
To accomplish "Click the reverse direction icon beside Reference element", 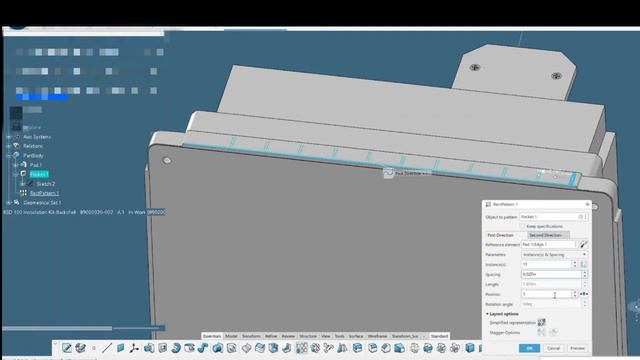I will (583, 244).
